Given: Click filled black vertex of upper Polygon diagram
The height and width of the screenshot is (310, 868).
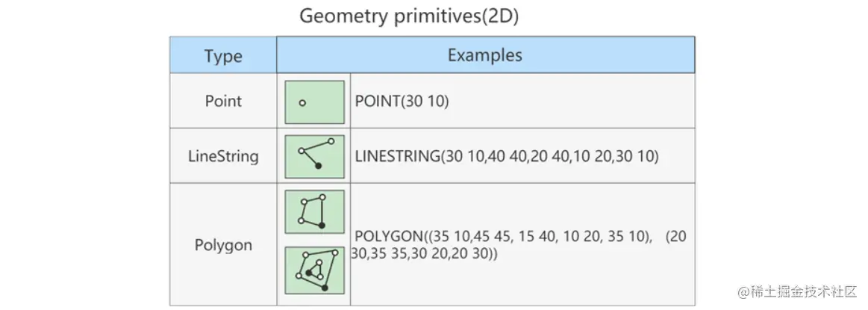Looking at the screenshot, I should [x=322, y=225].
